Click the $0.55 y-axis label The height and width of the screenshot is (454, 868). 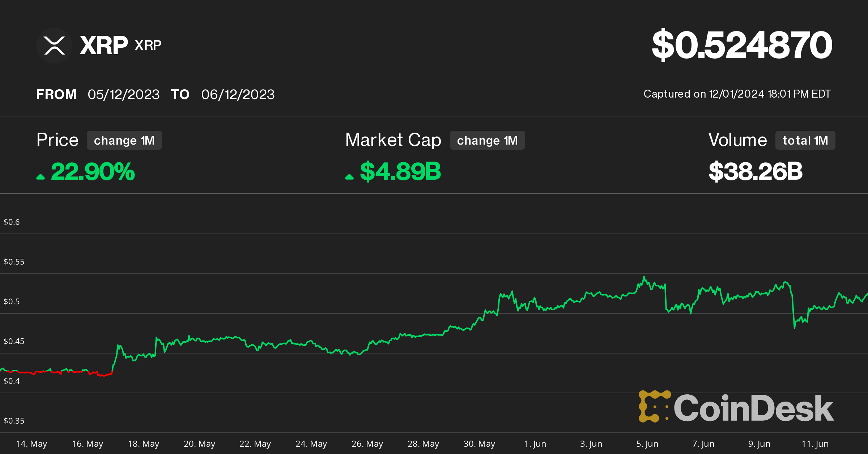(14, 262)
